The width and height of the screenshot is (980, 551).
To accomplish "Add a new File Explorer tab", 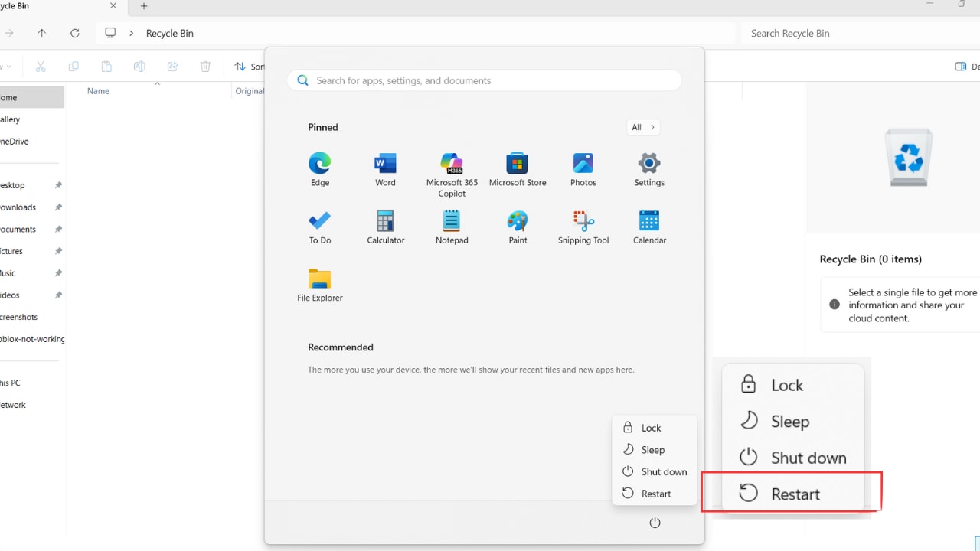I will coord(143,6).
